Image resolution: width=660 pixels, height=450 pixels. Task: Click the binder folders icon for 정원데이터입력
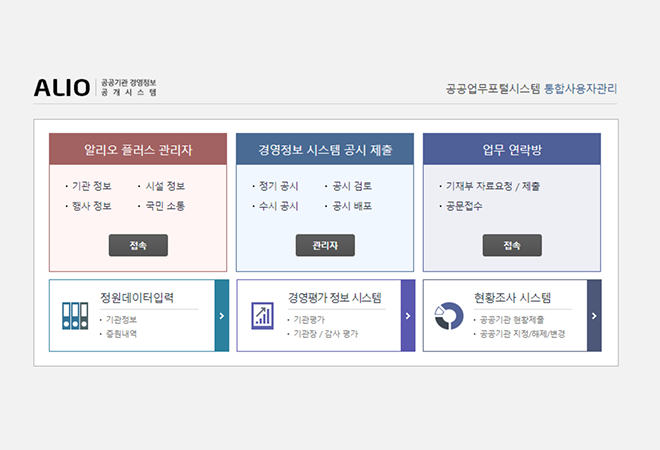click(75, 316)
